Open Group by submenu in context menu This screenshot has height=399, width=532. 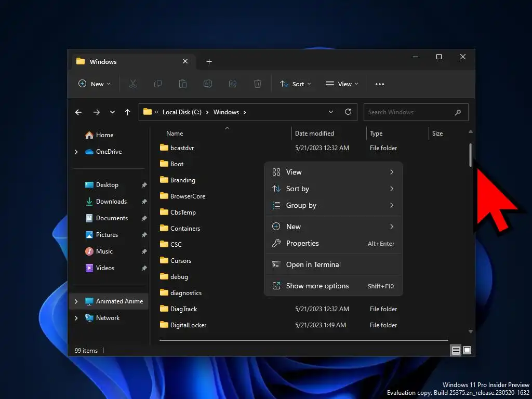click(x=334, y=205)
